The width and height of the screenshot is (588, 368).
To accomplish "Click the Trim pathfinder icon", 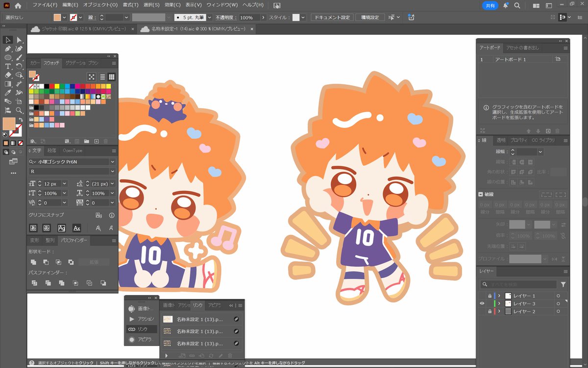I will point(48,283).
